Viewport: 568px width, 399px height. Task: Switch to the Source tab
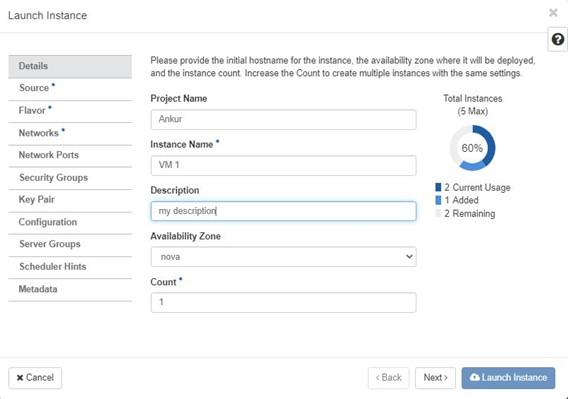(x=70, y=88)
